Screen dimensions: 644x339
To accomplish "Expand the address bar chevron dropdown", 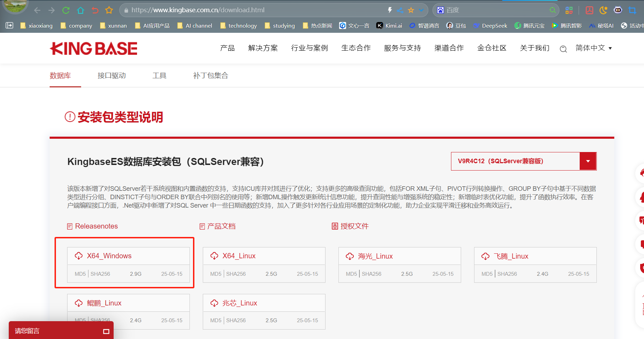I will pyautogui.click(x=421, y=10).
